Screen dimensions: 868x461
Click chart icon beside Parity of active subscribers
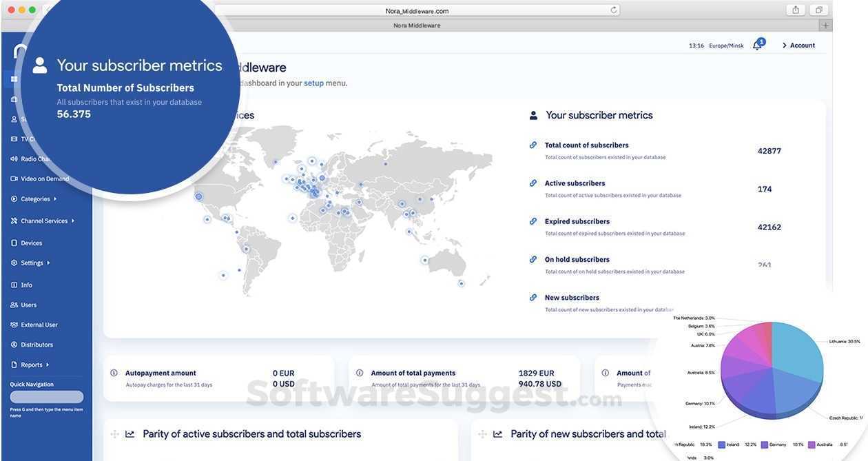click(x=130, y=434)
